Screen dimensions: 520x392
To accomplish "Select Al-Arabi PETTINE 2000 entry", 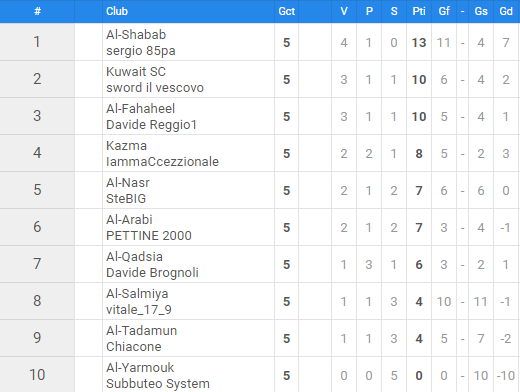I will click(x=149, y=228).
